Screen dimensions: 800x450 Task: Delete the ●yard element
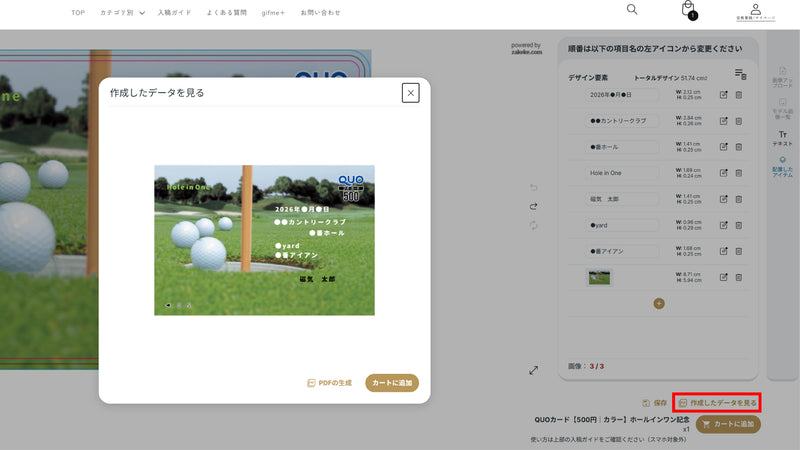(x=738, y=225)
